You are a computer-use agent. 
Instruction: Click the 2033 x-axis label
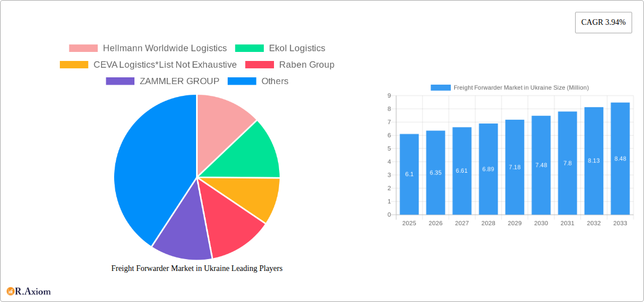[620, 223]
